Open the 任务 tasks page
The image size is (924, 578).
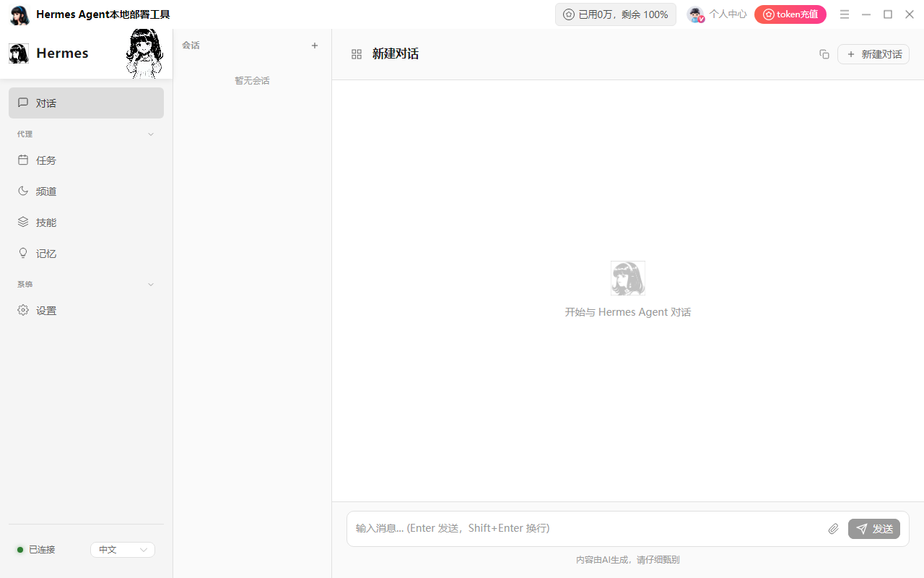(x=86, y=160)
